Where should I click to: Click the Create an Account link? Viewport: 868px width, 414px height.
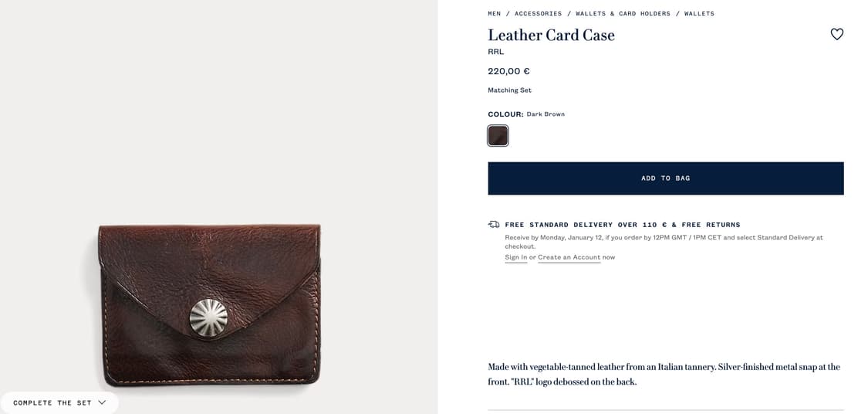(569, 257)
